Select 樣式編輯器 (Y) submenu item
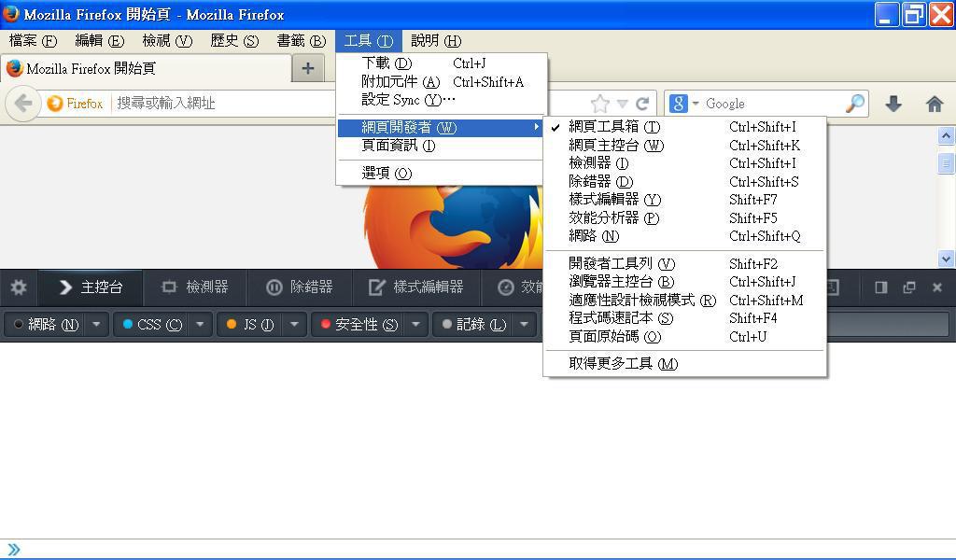The width and height of the screenshot is (956, 560). [684, 199]
